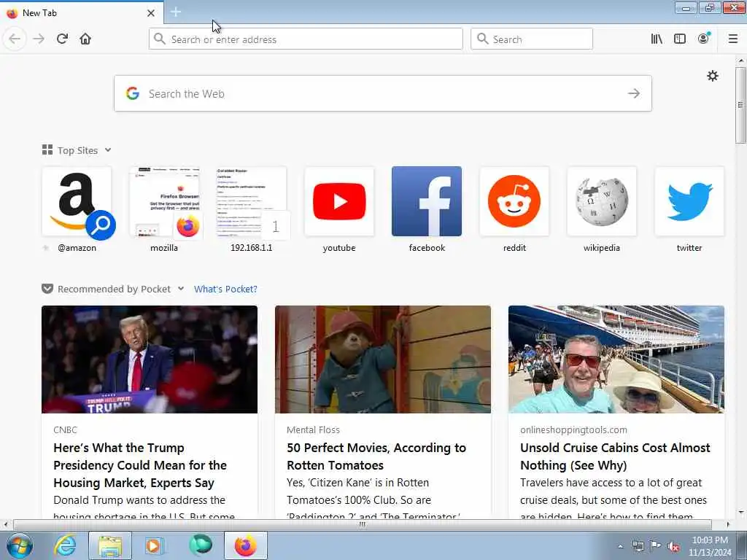Click the vertical scrollbar down arrow

coord(740,513)
